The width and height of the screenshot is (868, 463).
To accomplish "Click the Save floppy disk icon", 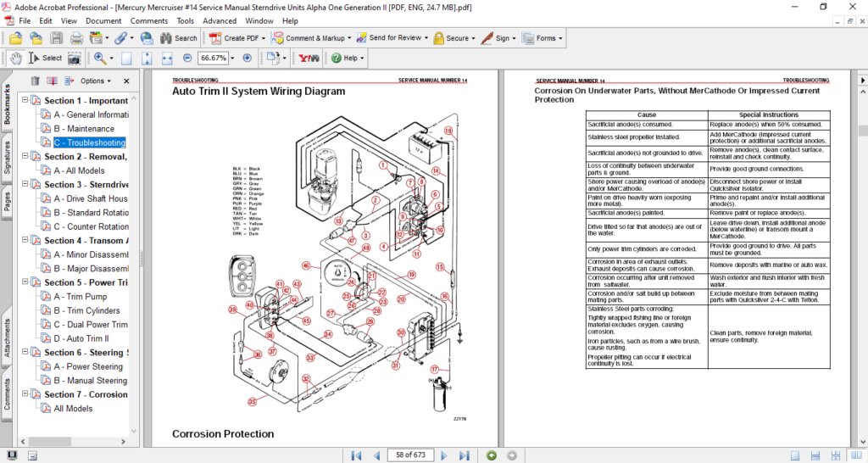I will tap(56, 38).
